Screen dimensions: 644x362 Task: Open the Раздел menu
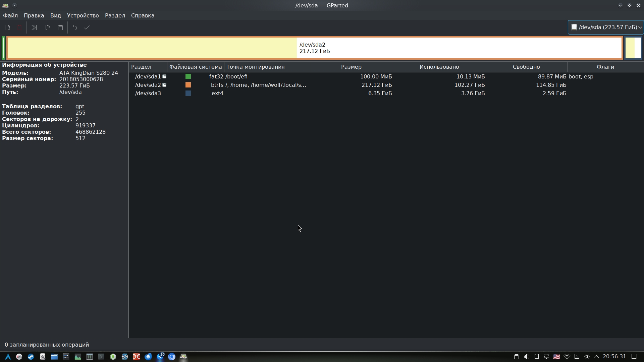pyautogui.click(x=115, y=16)
